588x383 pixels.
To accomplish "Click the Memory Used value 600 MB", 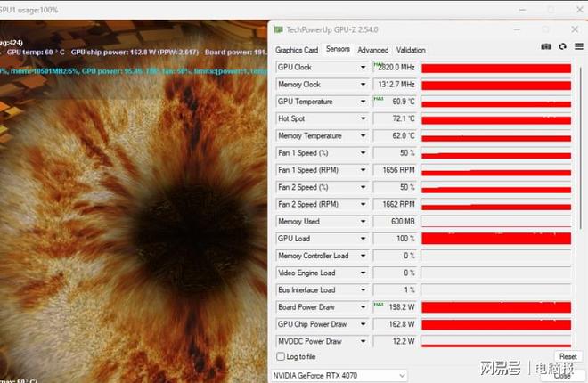I will 395,222.
